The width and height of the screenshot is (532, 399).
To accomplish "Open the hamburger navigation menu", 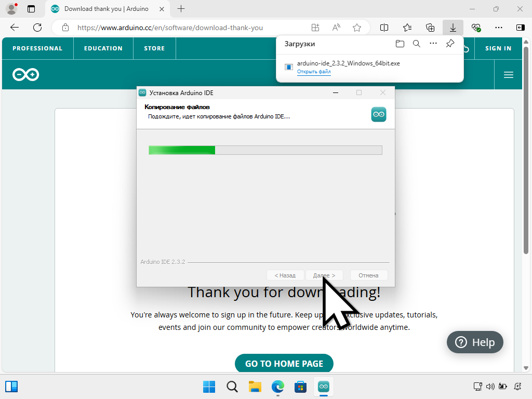I will (x=508, y=75).
